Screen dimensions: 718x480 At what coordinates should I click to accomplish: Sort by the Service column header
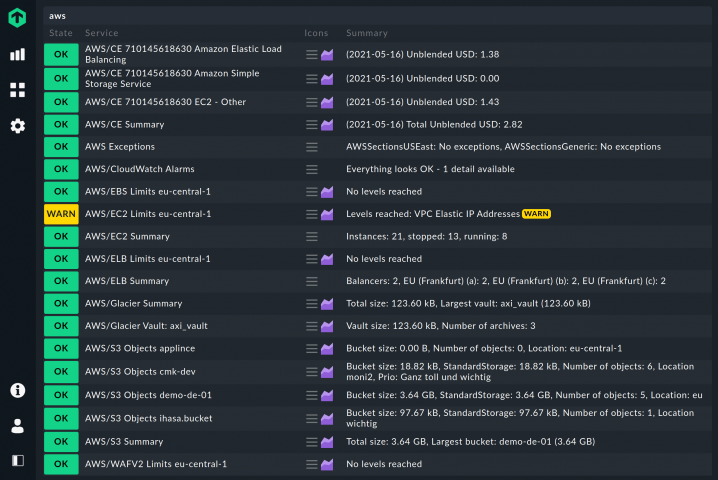pyautogui.click(x=102, y=33)
